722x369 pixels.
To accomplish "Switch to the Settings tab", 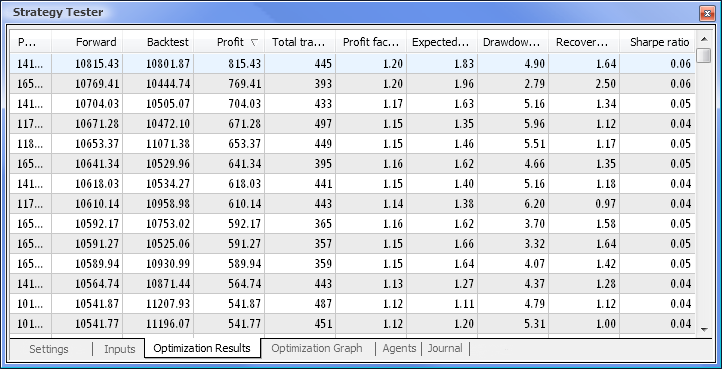I will point(49,349).
